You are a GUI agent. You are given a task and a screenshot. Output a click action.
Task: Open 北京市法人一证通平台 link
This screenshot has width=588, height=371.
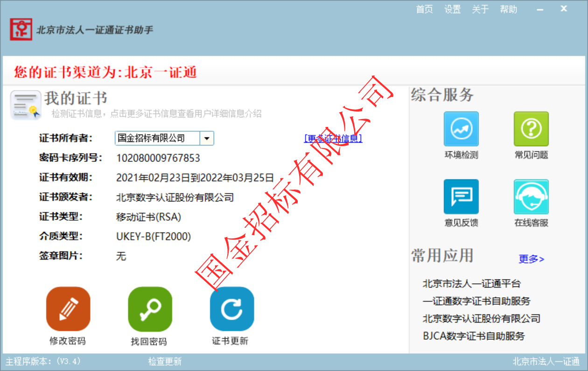pos(471,284)
